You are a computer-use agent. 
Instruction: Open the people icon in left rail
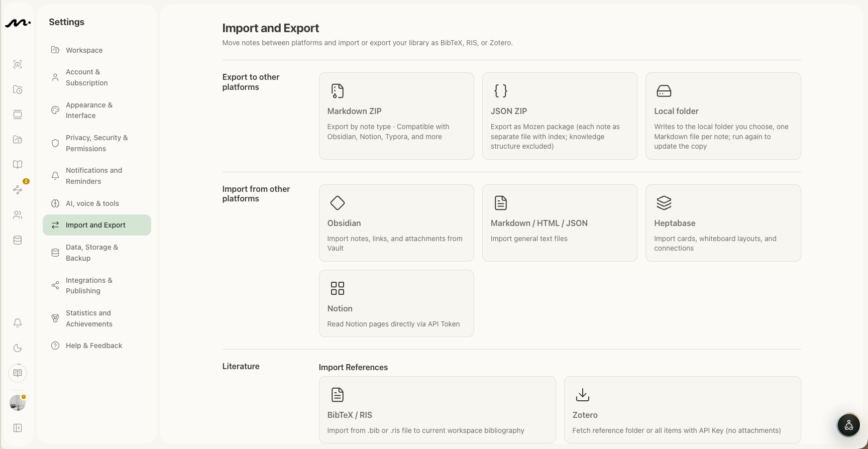pos(18,215)
